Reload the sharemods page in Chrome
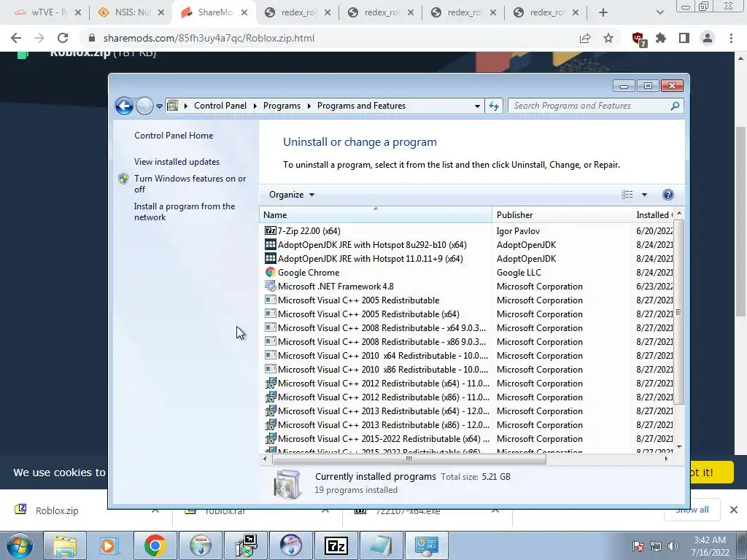Image resolution: width=747 pixels, height=560 pixels. point(63,38)
